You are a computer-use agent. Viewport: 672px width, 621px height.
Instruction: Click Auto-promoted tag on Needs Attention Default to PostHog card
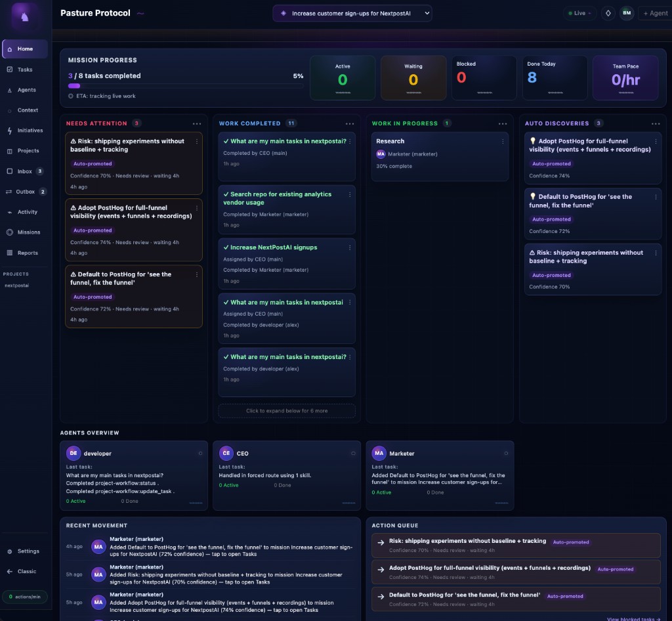93,297
